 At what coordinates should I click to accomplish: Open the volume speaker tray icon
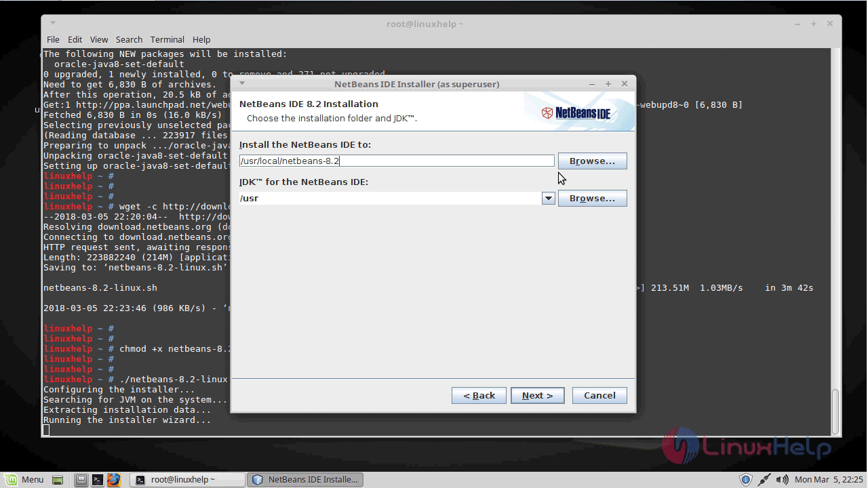(x=782, y=480)
